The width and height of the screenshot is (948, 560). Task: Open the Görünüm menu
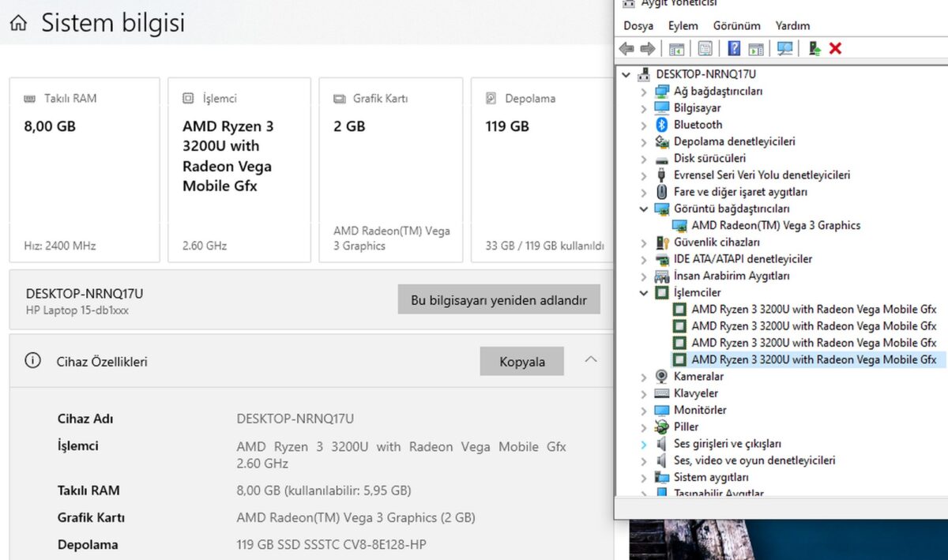point(737,26)
